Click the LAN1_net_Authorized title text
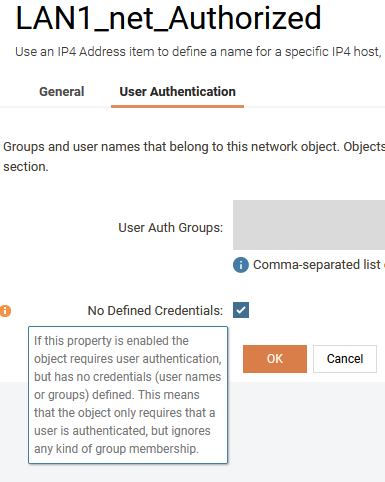 [x=169, y=18]
